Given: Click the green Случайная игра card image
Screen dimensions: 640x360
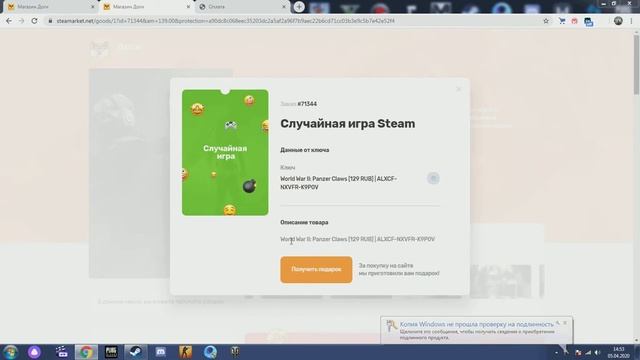Looking at the screenshot, I should pyautogui.click(x=225, y=152).
